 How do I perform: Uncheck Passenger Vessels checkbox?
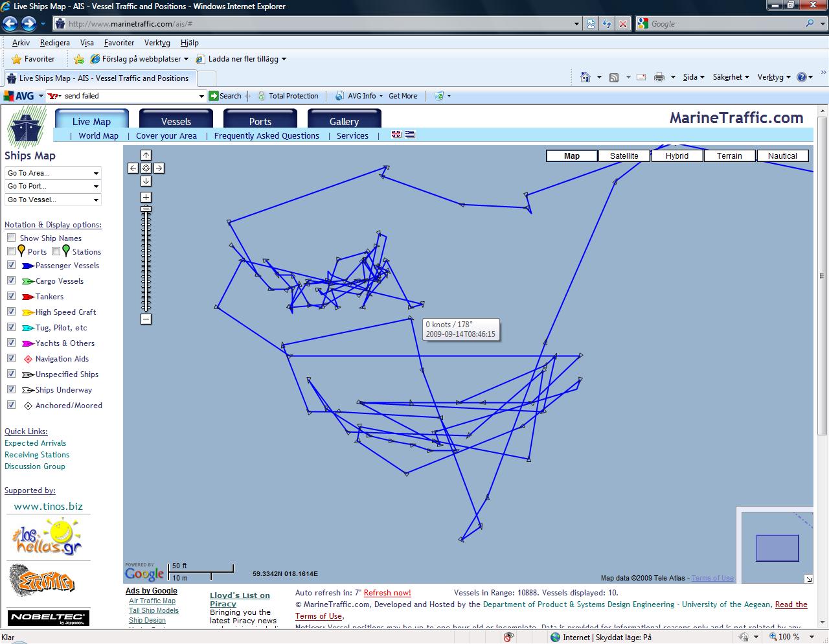11,265
